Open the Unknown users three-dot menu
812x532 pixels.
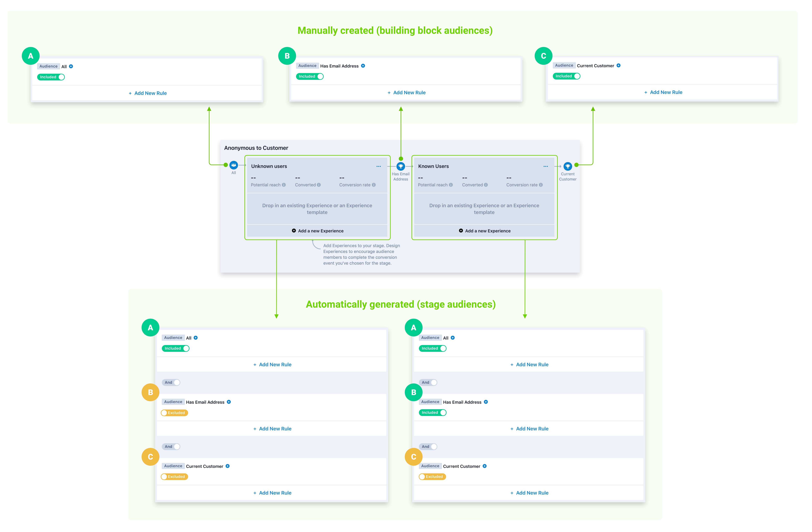tap(378, 166)
